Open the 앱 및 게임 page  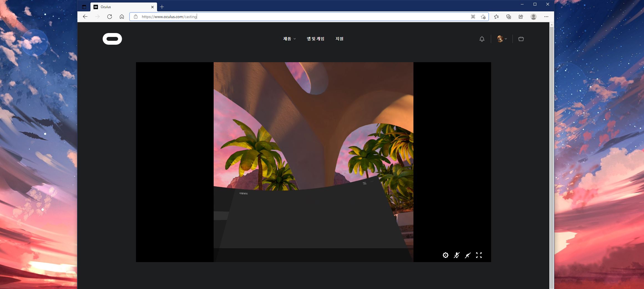(315, 39)
